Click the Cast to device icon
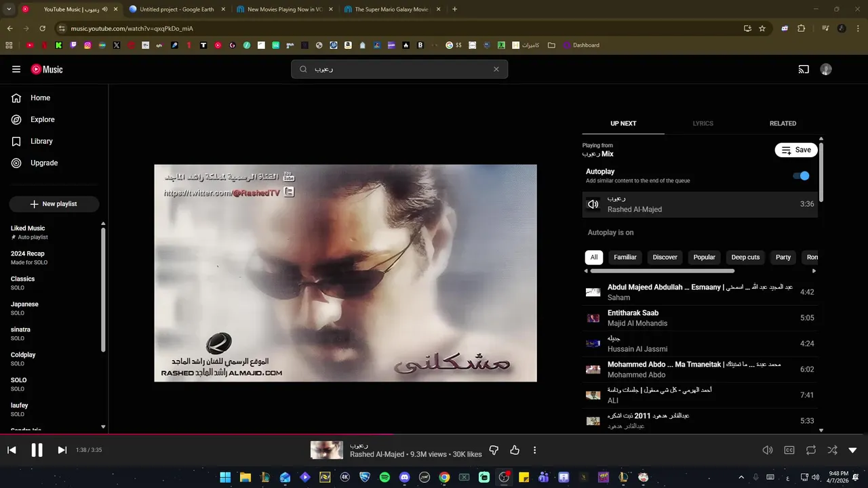 tap(804, 69)
